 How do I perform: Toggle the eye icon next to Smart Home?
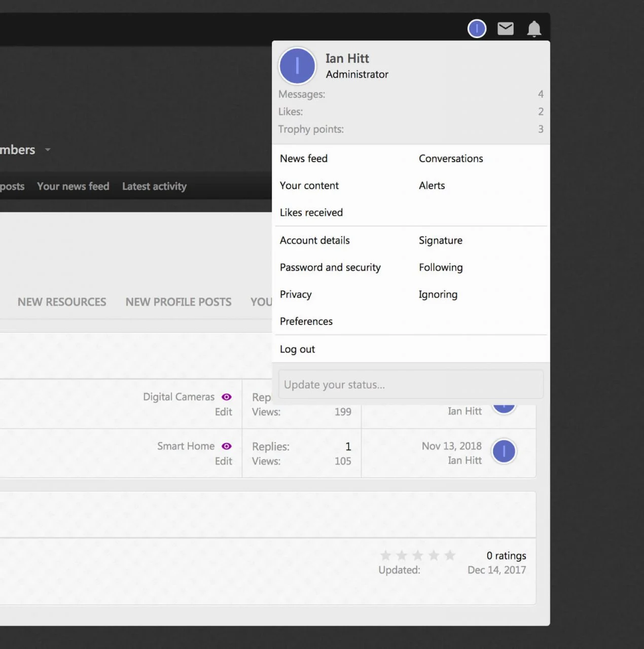(227, 446)
